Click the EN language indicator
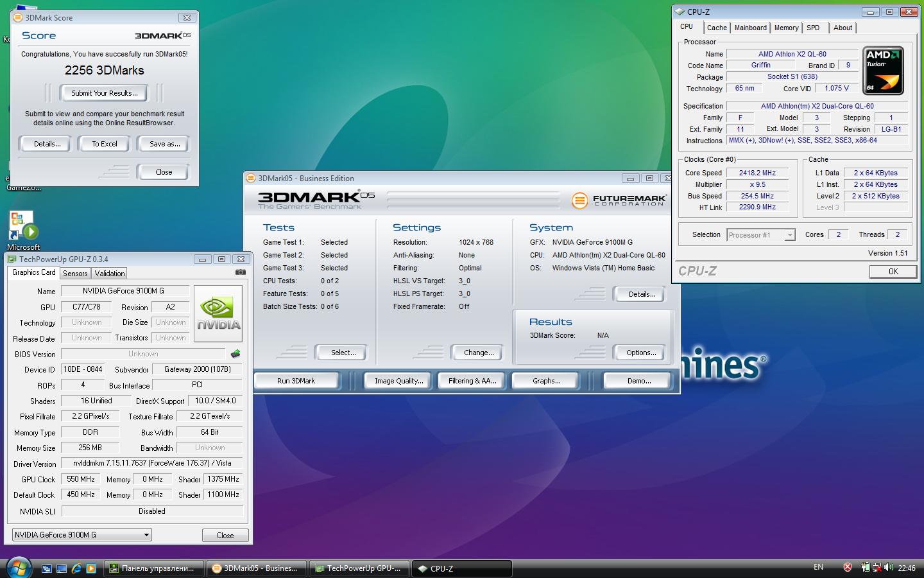 pyautogui.click(x=818, y=567)
